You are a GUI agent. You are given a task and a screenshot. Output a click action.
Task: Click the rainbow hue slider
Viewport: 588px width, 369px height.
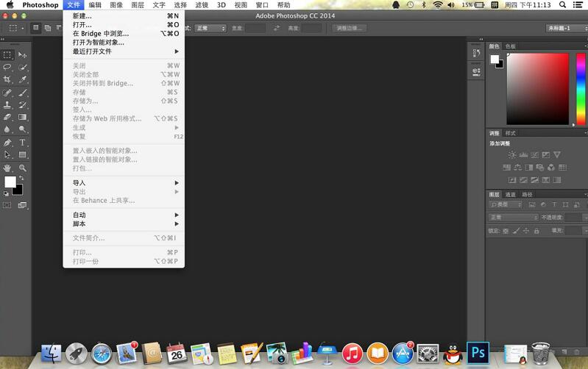[581, 89]
